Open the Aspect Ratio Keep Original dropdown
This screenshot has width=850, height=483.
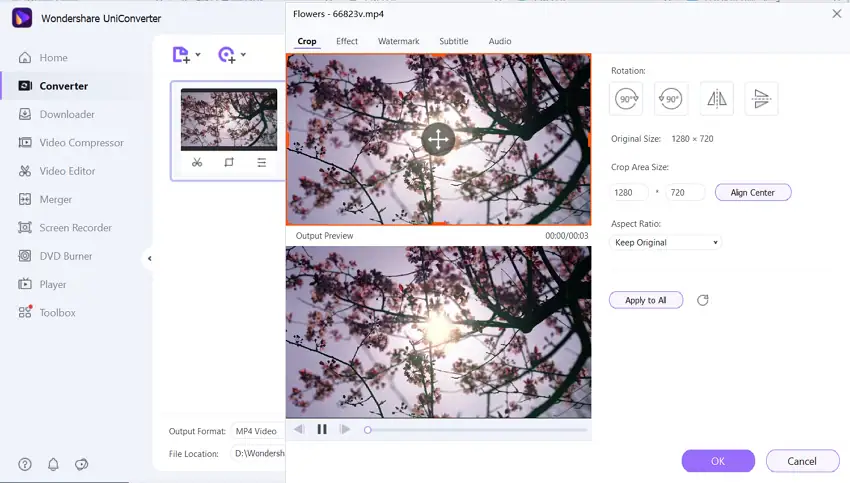coord(666,242)
